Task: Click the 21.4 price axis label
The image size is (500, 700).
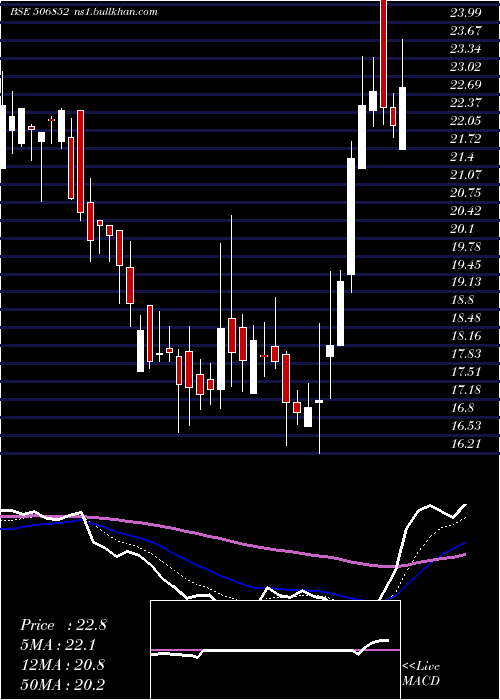Action: pyautogui.click(x=462, y=157)
